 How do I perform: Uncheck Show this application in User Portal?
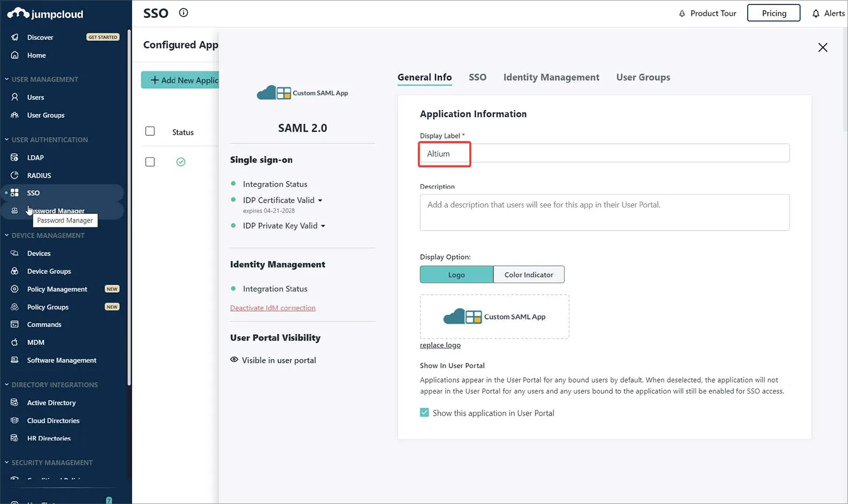point(425,413)
